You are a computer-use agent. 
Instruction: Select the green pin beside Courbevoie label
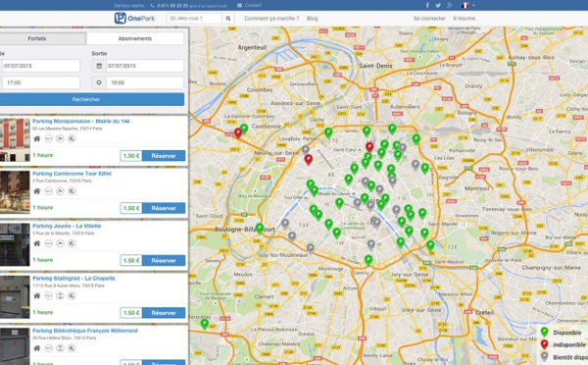pyautogui.click(x=244, y=129)
